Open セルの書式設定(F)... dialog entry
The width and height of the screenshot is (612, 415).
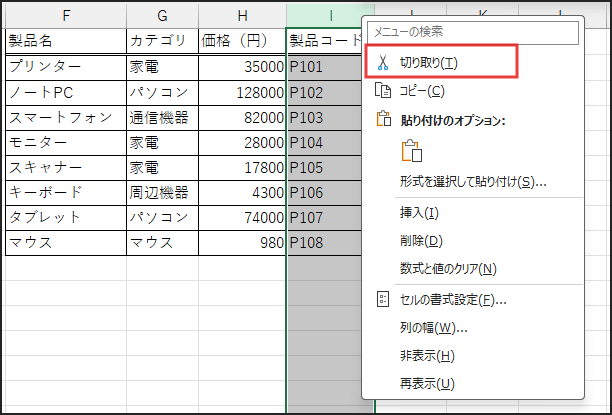(x=453, y=300)
